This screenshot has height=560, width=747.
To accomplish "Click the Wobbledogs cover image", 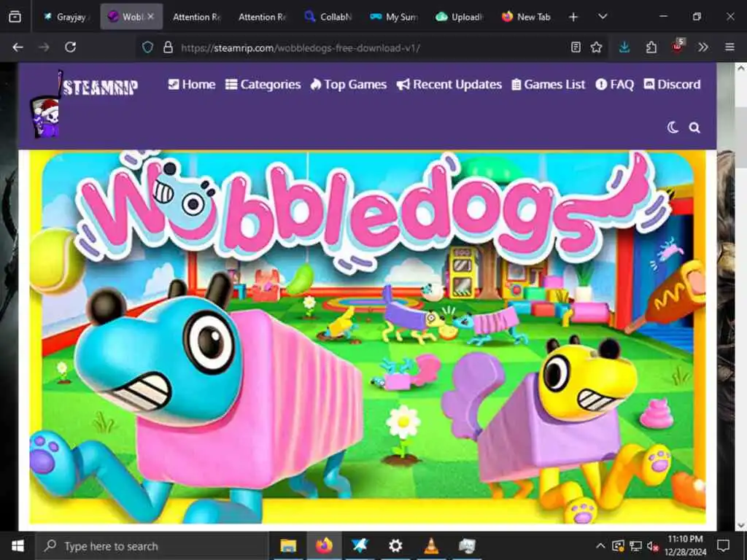I will [368, 337].
